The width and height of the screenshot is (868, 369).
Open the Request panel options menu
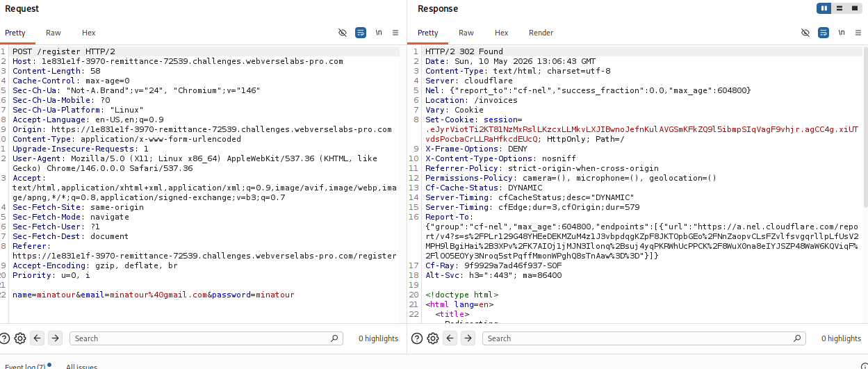tap(395, 33)
